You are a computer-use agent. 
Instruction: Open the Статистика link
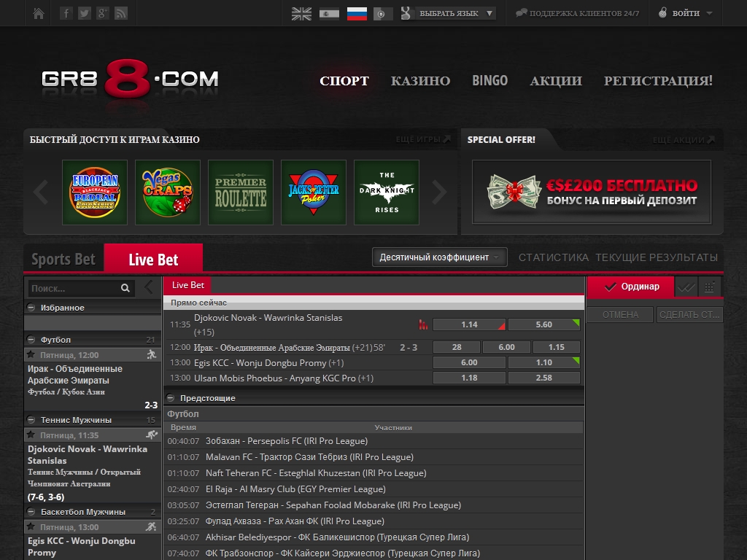click(553, 257)
